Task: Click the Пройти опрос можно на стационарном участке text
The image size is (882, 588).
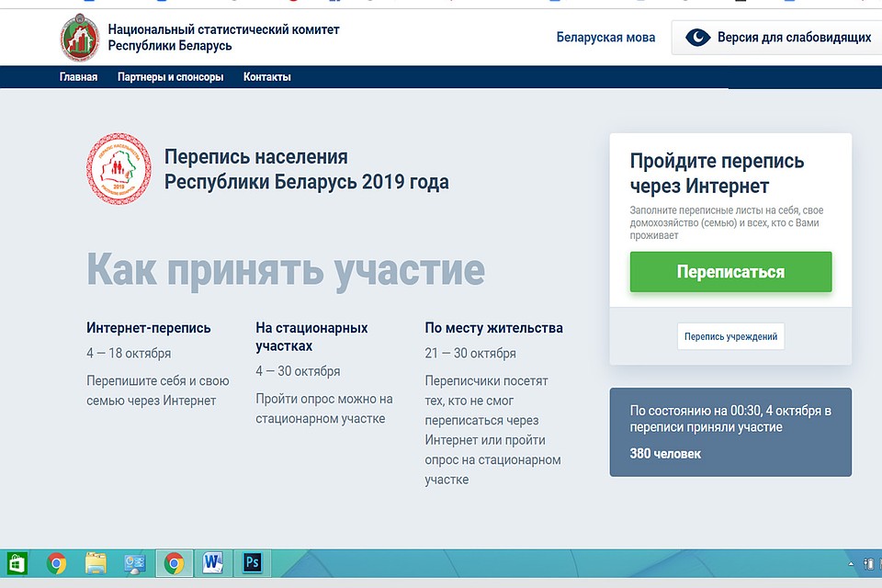Action: click(x=324, y=409)
